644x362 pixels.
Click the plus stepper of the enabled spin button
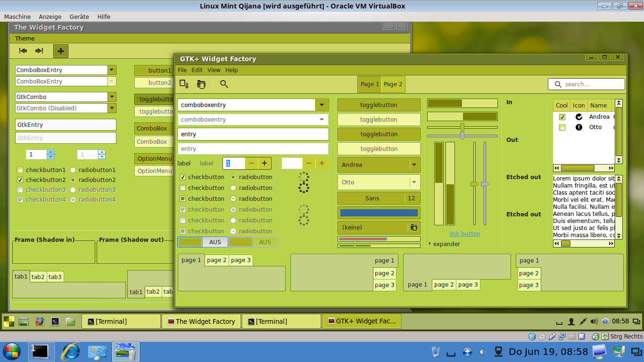pyautogui.click(x=264, y=163)
